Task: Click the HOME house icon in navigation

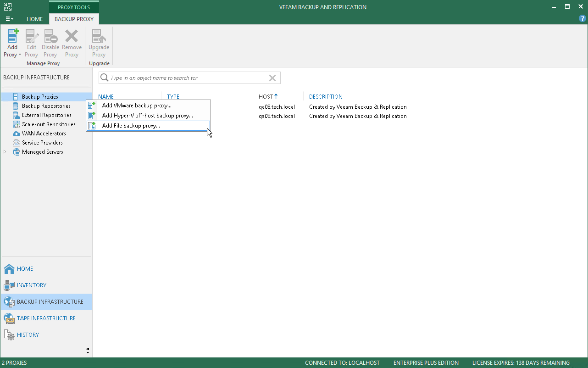Action: (x=9, y=269)
